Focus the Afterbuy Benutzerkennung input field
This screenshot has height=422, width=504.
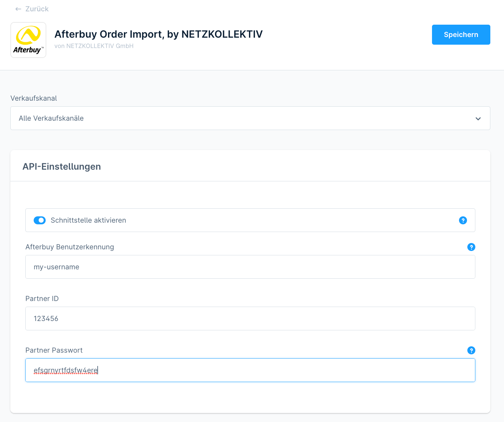coord(250,267)
